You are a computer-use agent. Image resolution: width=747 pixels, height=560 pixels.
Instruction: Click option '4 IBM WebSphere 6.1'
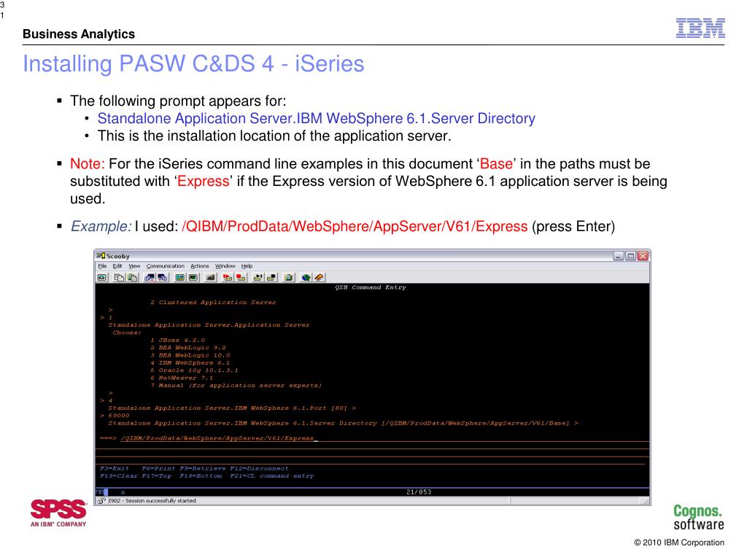point(190,363)
